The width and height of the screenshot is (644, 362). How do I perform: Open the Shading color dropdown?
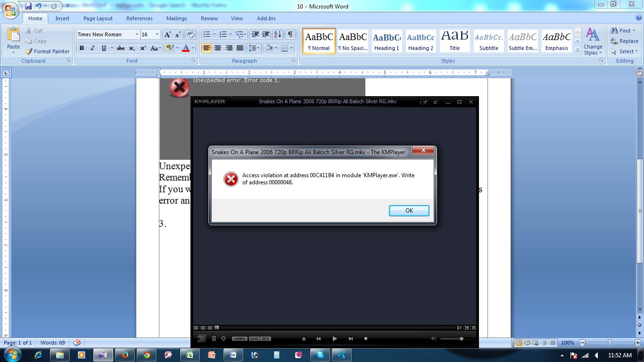tap(276, 48)
